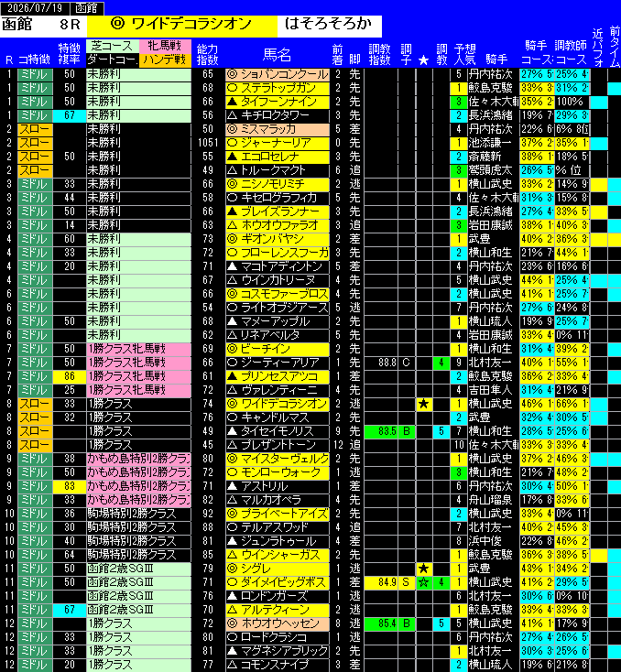Click the green outlined star for ダイメイビッグボス

[x=424, y=582]
